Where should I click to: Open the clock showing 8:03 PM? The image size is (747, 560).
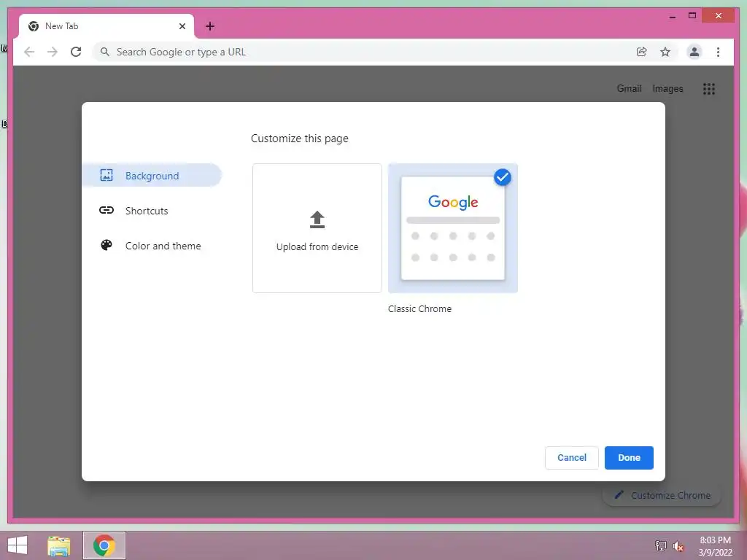pos(715,546)
